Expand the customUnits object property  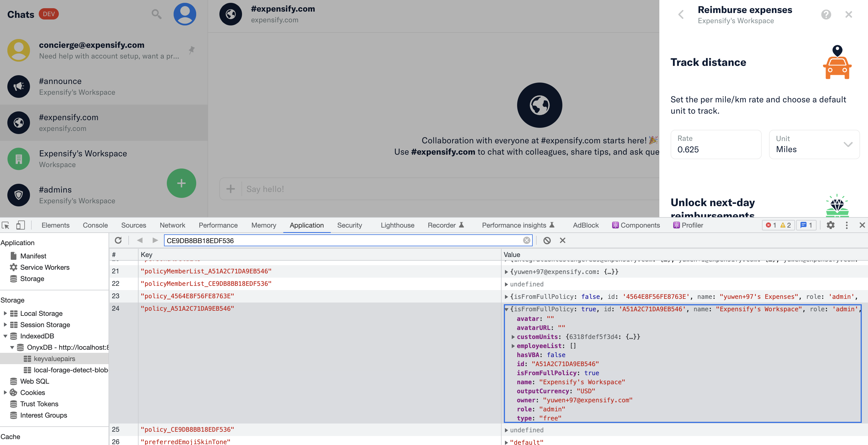click(513, 337)
